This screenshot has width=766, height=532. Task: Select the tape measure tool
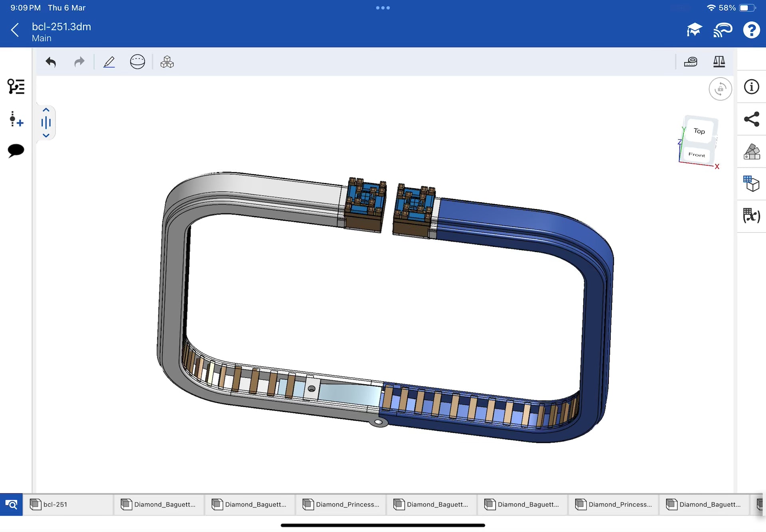(x=690, y=62)
